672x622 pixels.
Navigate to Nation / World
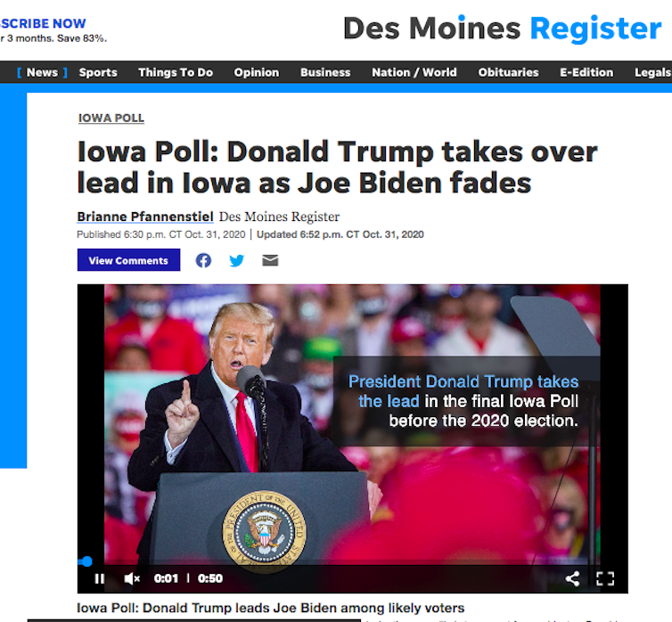(414, 72)
